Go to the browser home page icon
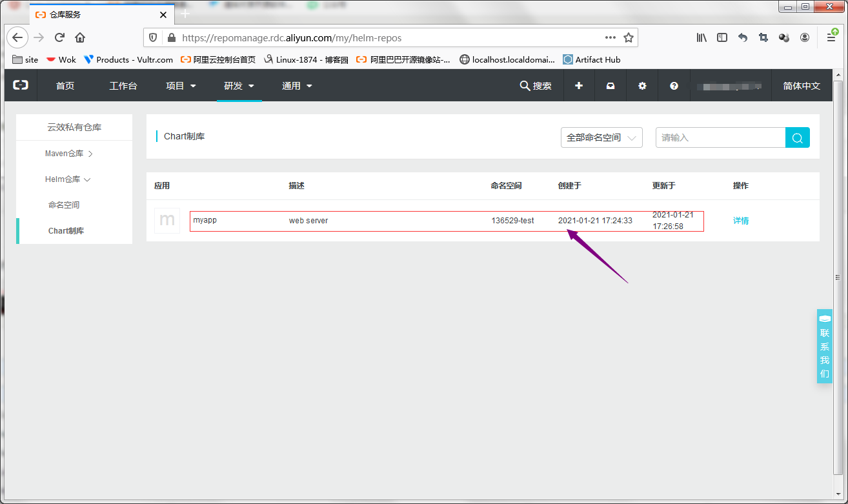The height and width of the screenshot is (504, 848). (80, 37)
